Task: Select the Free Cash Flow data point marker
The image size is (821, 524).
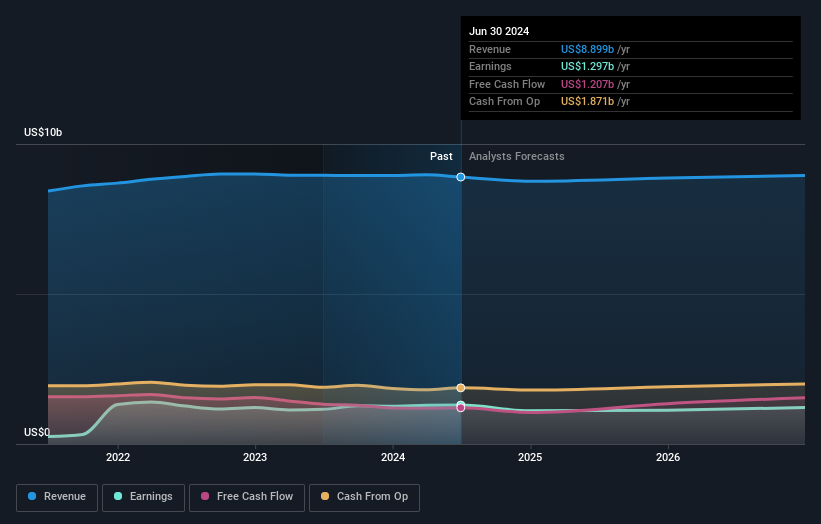Action: (461, 408)
